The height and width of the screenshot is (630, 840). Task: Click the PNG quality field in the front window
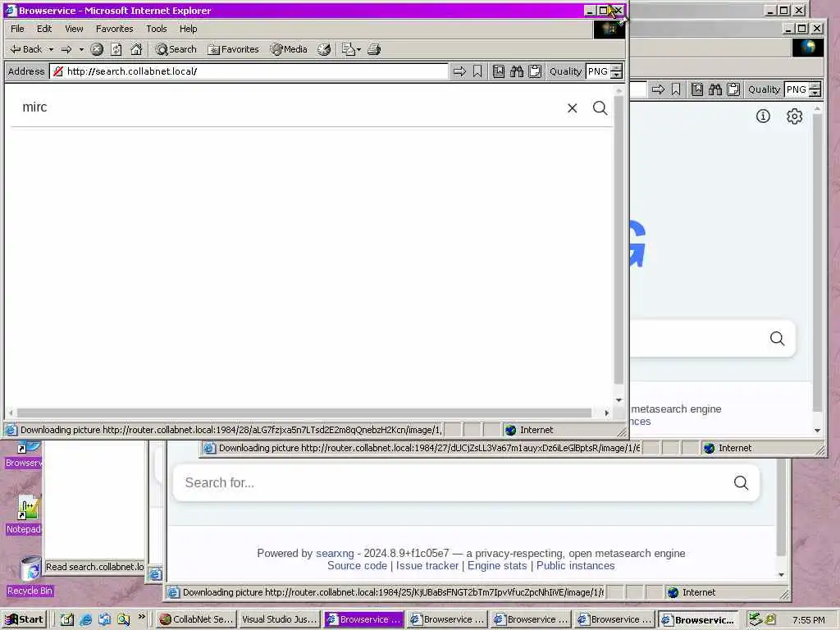coord(598,71)
